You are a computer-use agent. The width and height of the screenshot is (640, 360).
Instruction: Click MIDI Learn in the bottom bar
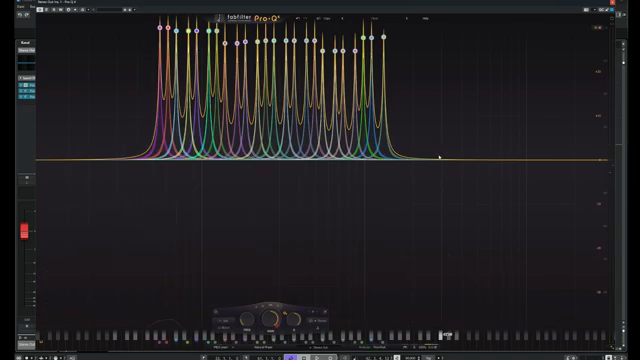coord(221,347)
